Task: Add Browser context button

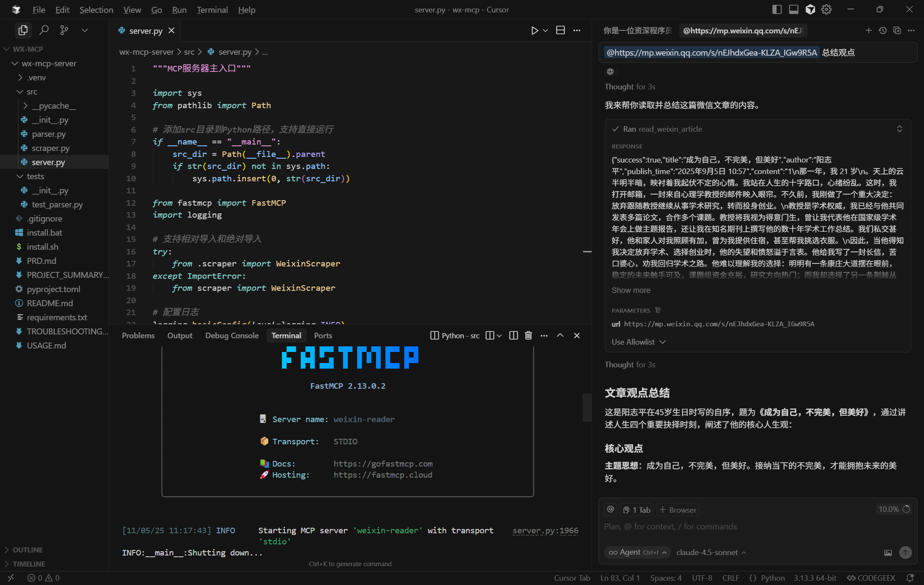Action: [x=678, y=510]
